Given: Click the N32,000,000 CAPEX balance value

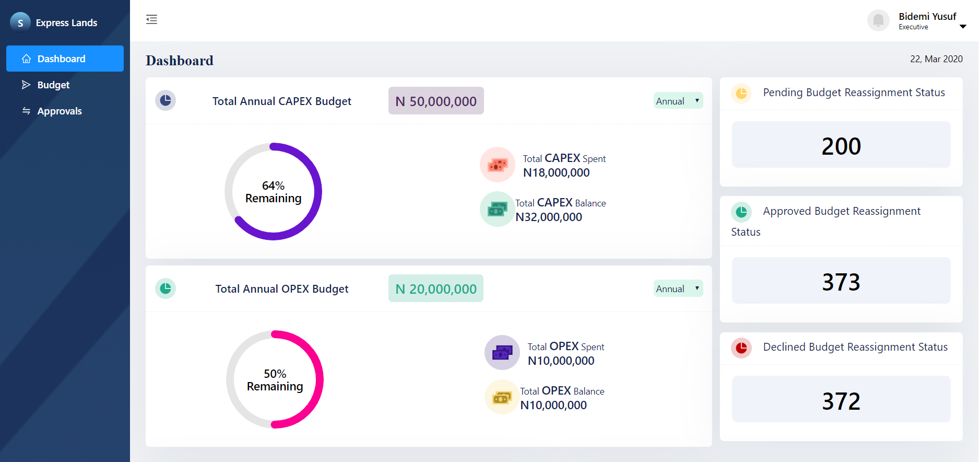Looking at the screenshot, I should pyautogui.click(x=549, y=217).
